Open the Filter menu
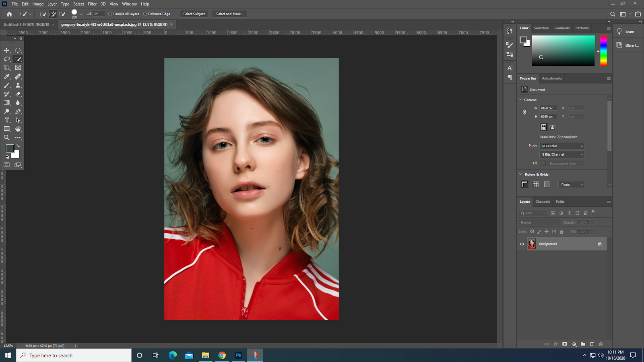644x362 pixels. (92, 4)
